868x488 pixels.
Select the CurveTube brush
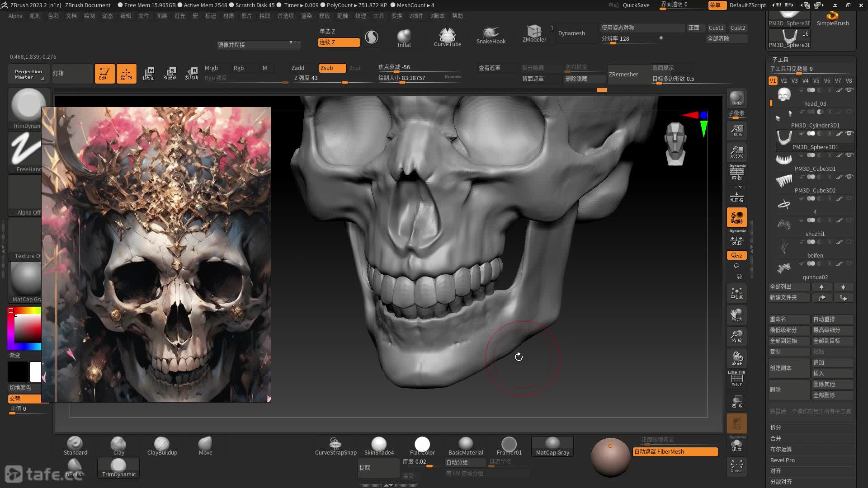point(448,37)
